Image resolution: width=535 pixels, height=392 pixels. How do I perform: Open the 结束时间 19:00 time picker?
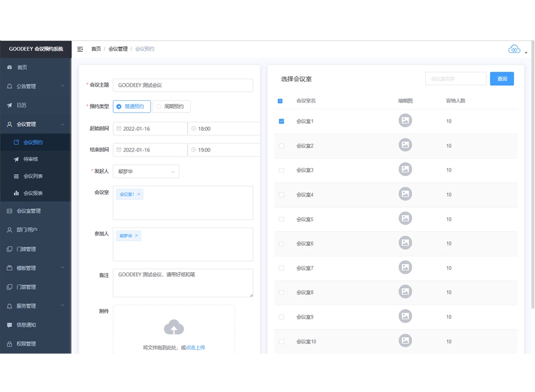(224, 150)
